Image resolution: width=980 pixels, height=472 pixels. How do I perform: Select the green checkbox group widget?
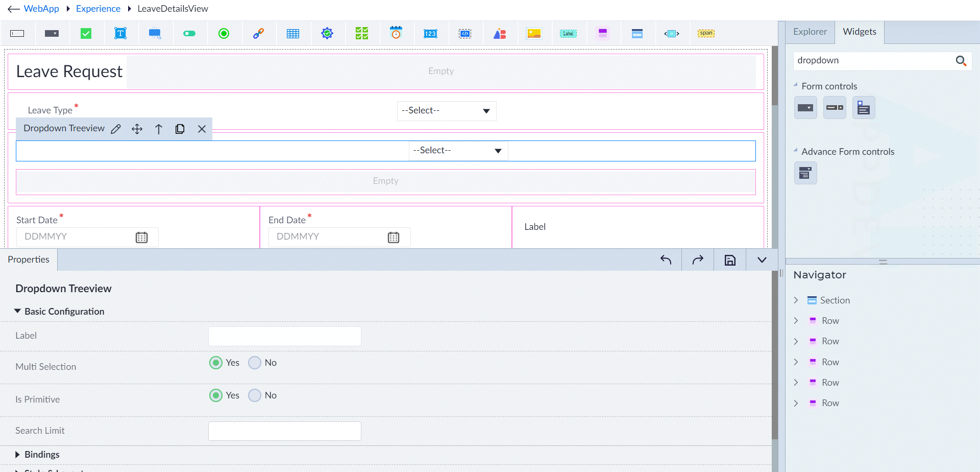tap(362, 34)
